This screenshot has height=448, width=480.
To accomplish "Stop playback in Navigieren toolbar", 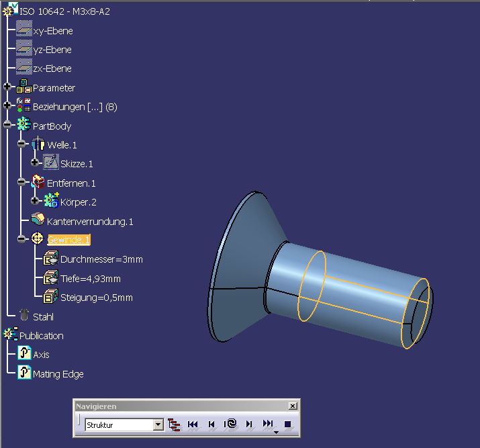I will [287, 424].
